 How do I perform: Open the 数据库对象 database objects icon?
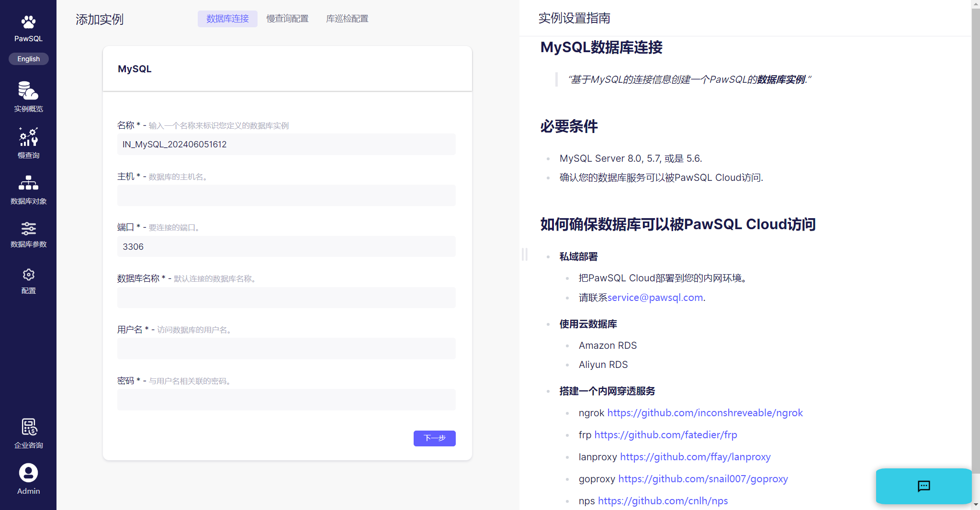tap(28, 183)
